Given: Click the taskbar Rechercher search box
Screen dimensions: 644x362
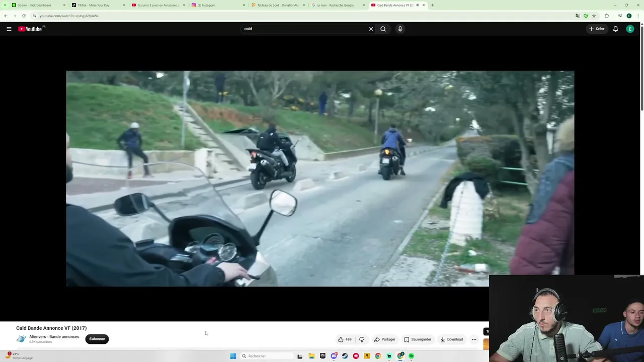Looking at the screenshot, I should click(x=266, y=356).
